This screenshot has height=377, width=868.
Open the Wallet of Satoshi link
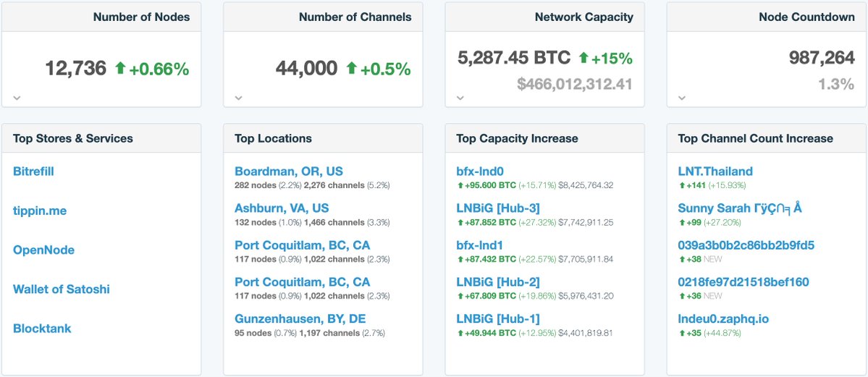(62, 289)
